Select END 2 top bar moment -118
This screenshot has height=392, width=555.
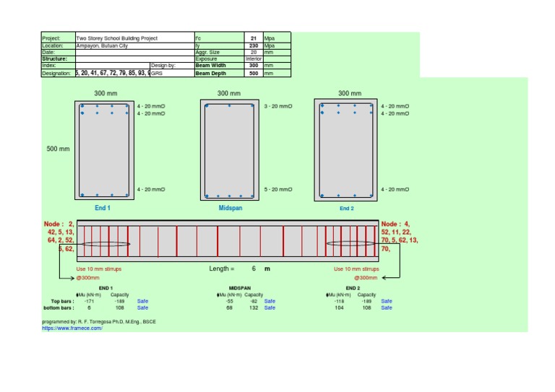[339, 302]
